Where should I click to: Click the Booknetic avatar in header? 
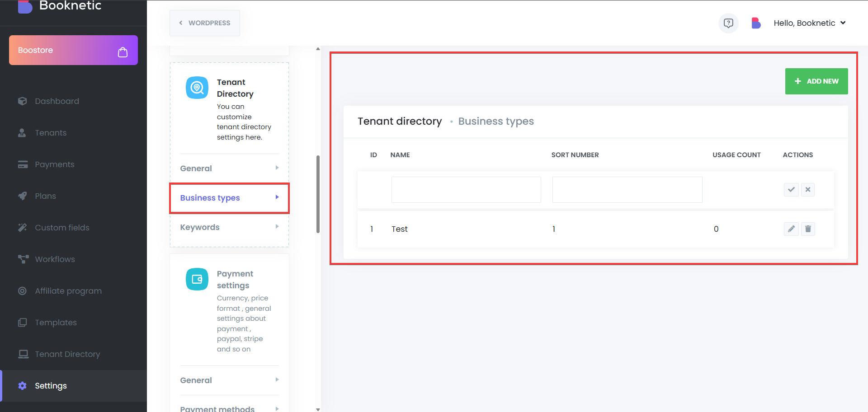(x=756, y=23)
